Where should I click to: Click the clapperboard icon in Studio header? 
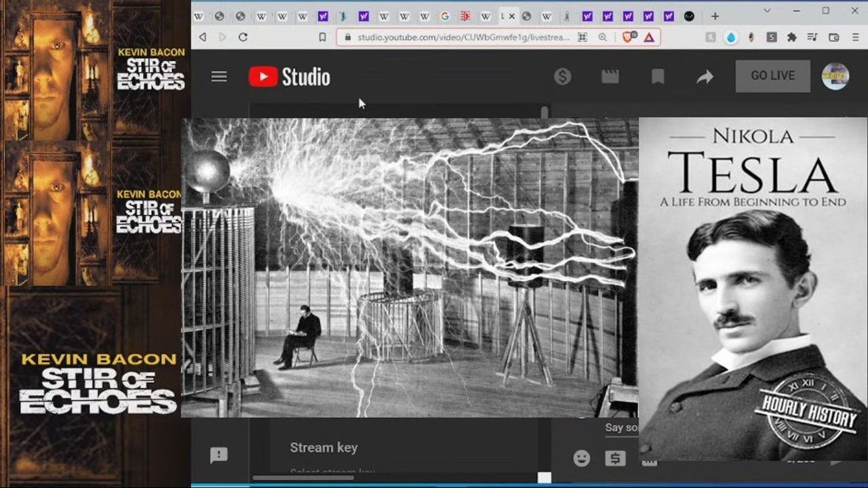610,77
